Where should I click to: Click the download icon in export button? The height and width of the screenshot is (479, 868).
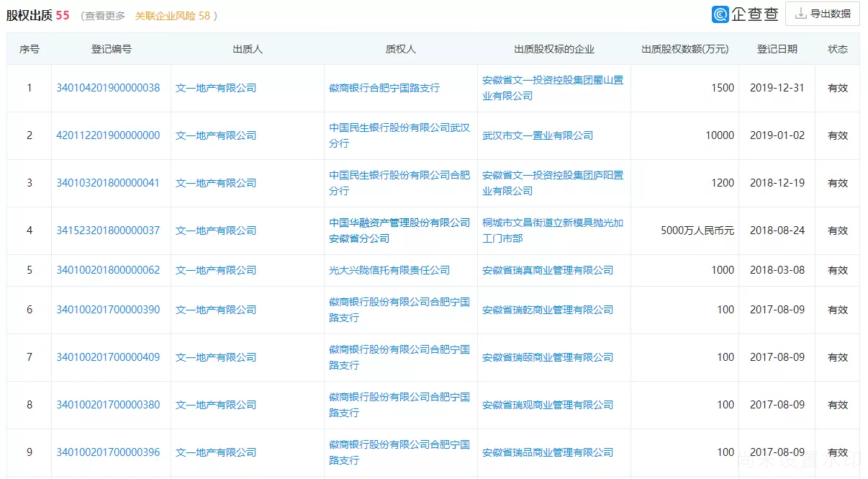(x=800, y=14)
